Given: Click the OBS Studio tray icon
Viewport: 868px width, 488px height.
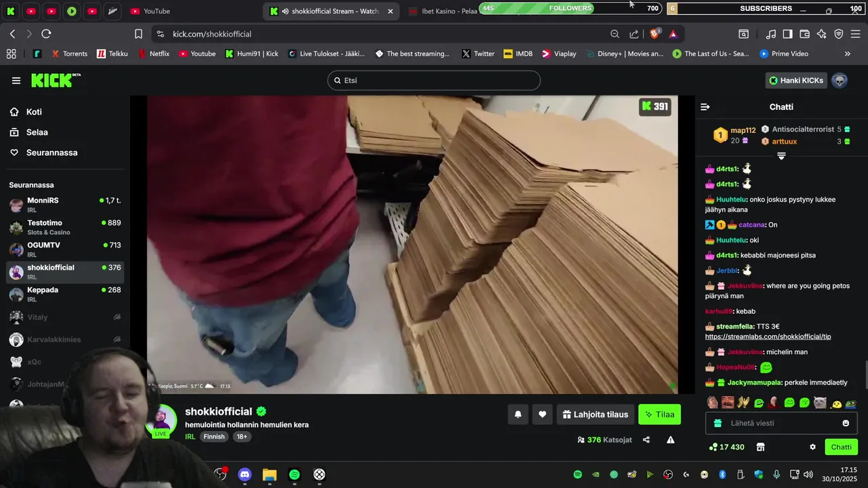Looking at the screenshot, I should click(x=668, y=474).
